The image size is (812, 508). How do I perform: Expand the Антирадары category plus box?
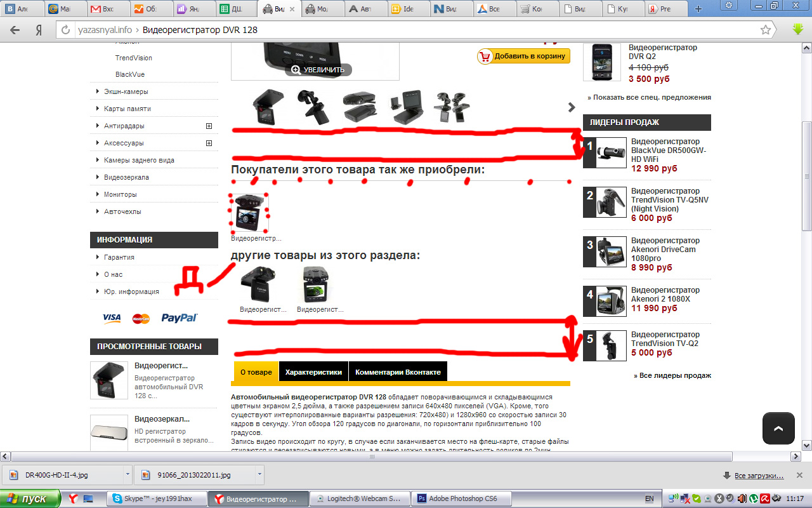209,126
